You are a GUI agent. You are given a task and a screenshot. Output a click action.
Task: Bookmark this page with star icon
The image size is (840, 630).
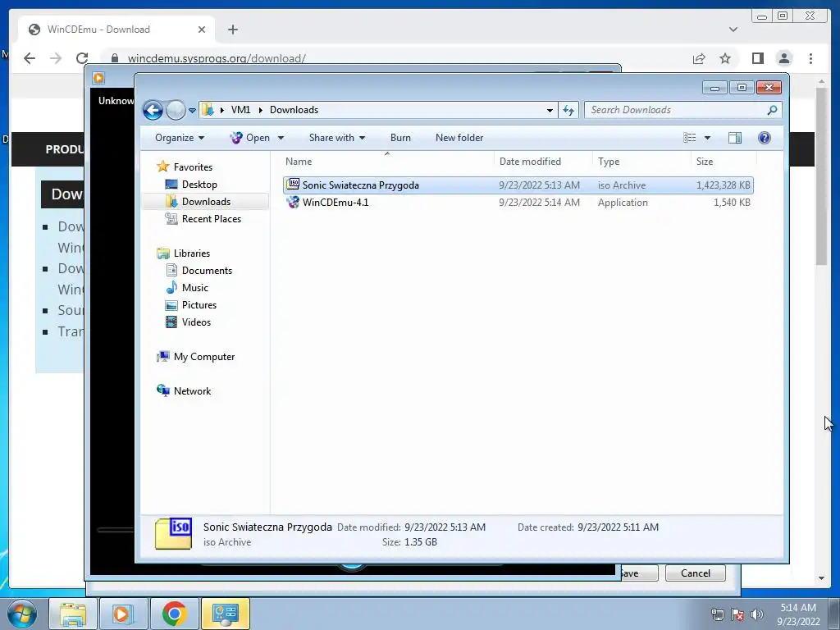pos(725,58)
